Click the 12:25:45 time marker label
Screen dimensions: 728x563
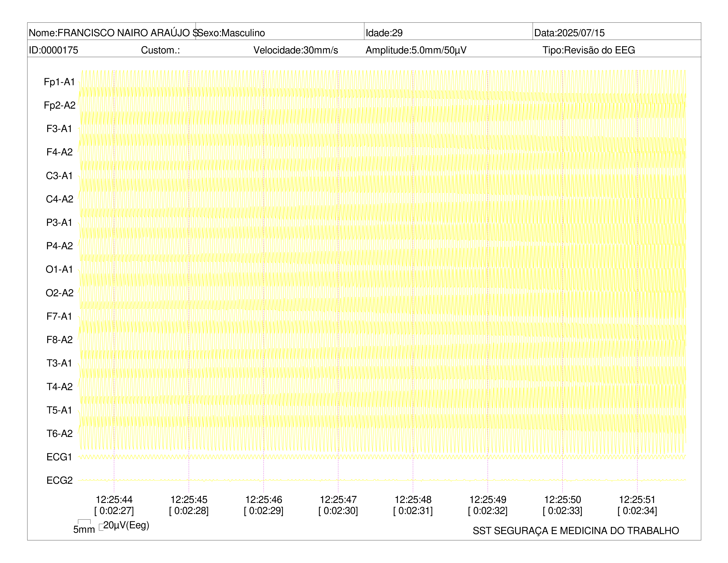(x=189, y=500)
